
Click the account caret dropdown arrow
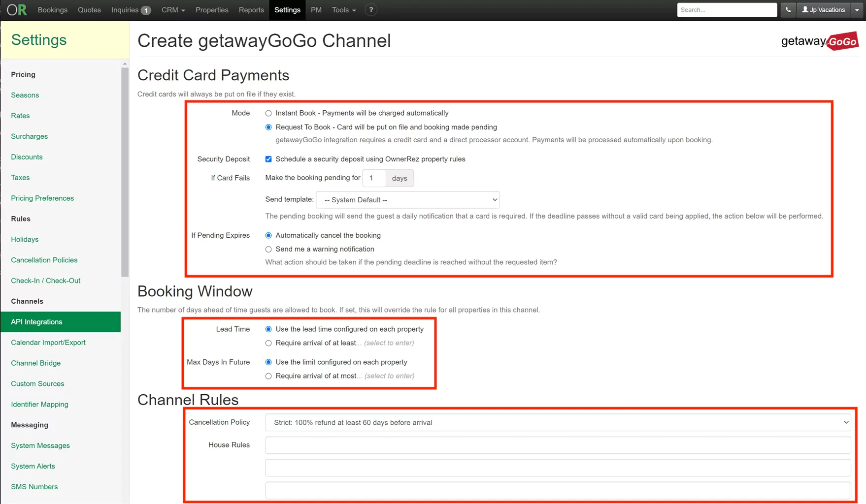click(857, 10)
